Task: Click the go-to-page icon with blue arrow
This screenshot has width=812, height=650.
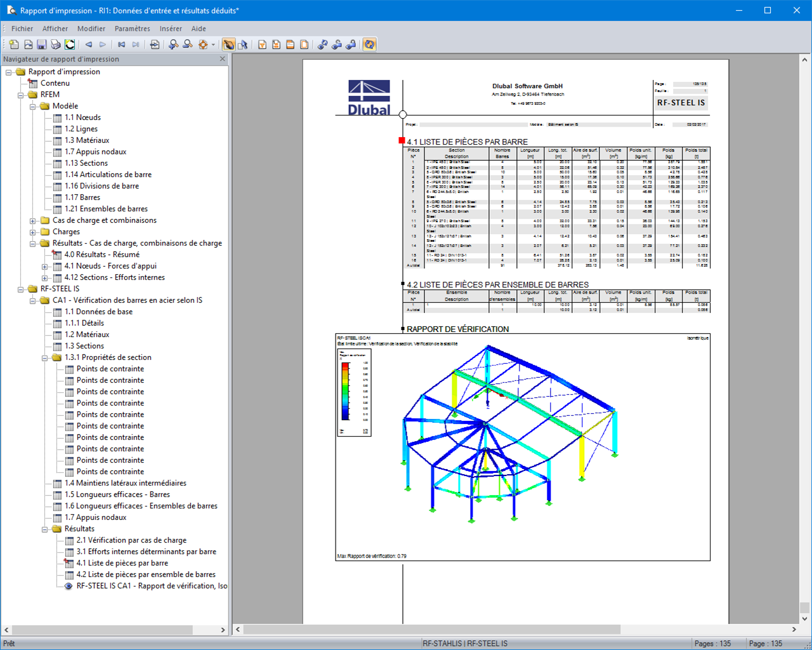Action: (x=155, y=44)
